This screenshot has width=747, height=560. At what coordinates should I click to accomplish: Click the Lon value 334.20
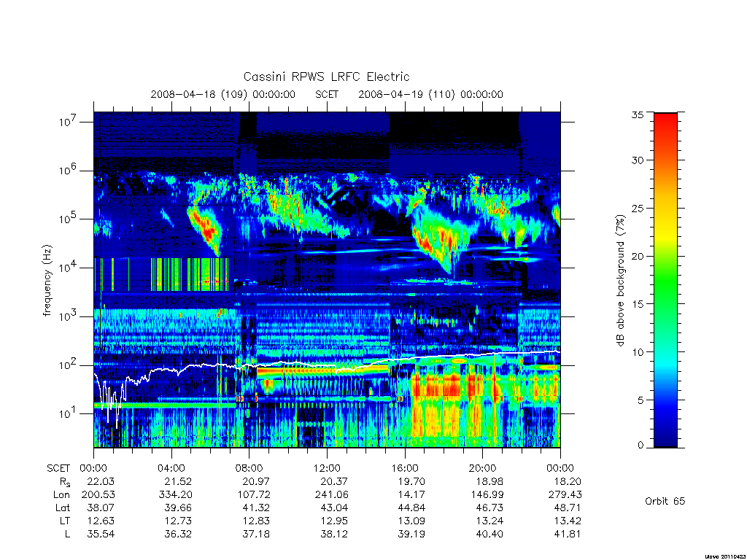[x=175, y=495]
